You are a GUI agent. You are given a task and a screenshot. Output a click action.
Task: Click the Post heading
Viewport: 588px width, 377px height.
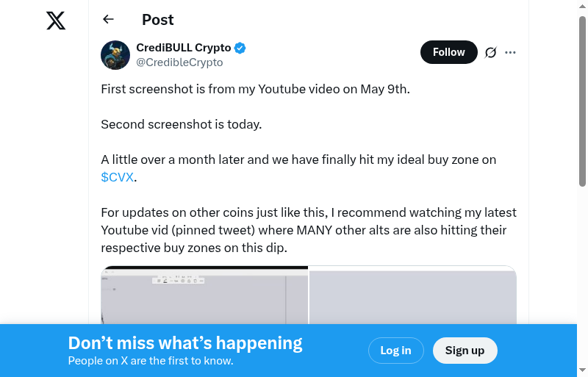point(158,20)
